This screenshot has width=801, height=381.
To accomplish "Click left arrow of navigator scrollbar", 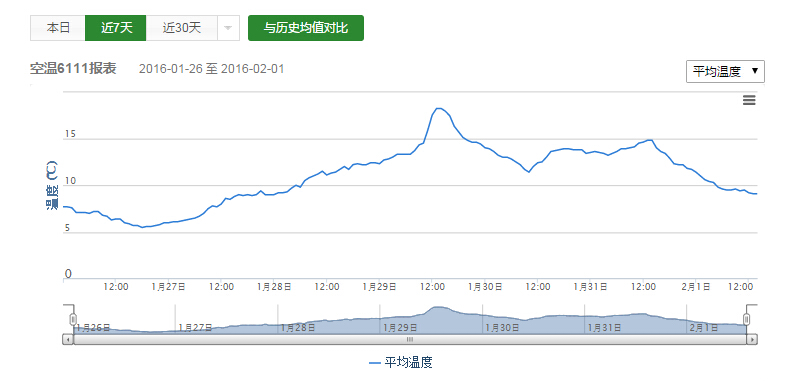I will coord(67,339).
